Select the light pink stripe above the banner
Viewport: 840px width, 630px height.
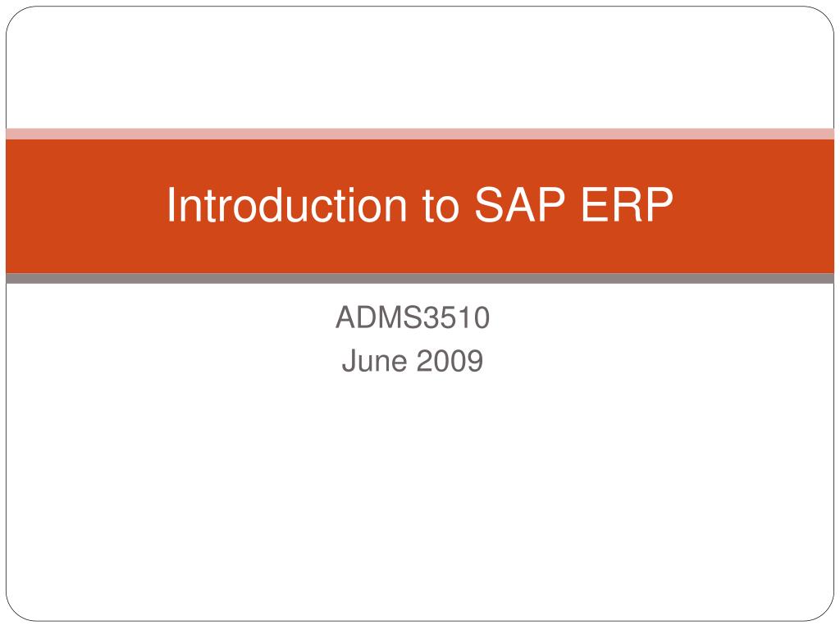[x=420, y=134]
